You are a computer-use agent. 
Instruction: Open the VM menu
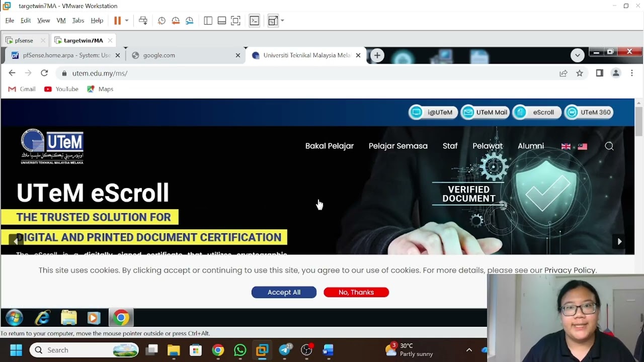coord(61,21)
